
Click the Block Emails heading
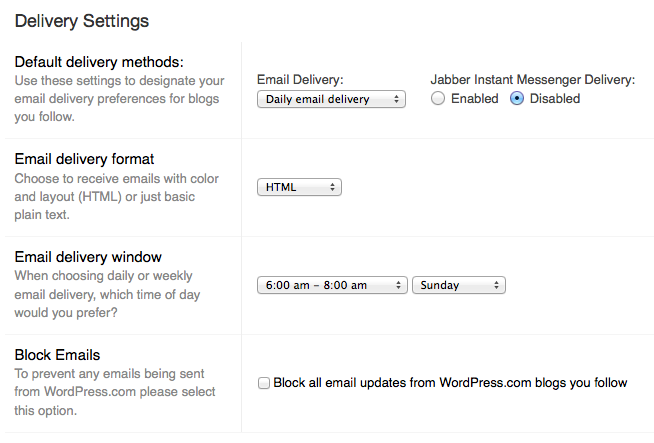point(58,355)
